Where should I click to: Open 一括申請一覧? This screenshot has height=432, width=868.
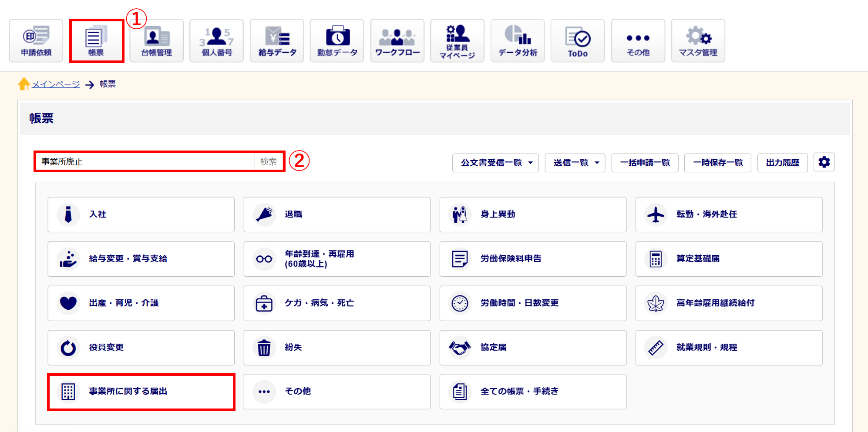pyautogui.click(x=645, y=163)
